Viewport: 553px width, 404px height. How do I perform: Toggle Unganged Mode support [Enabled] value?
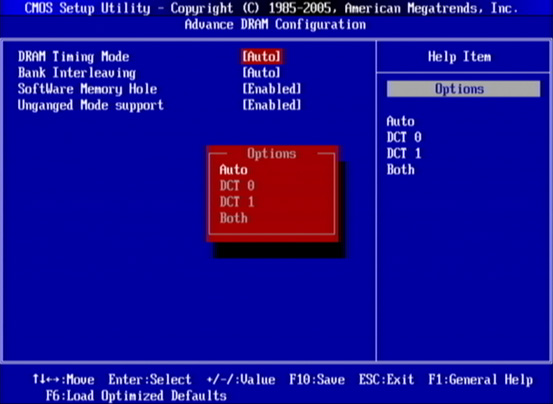(272, 105)
